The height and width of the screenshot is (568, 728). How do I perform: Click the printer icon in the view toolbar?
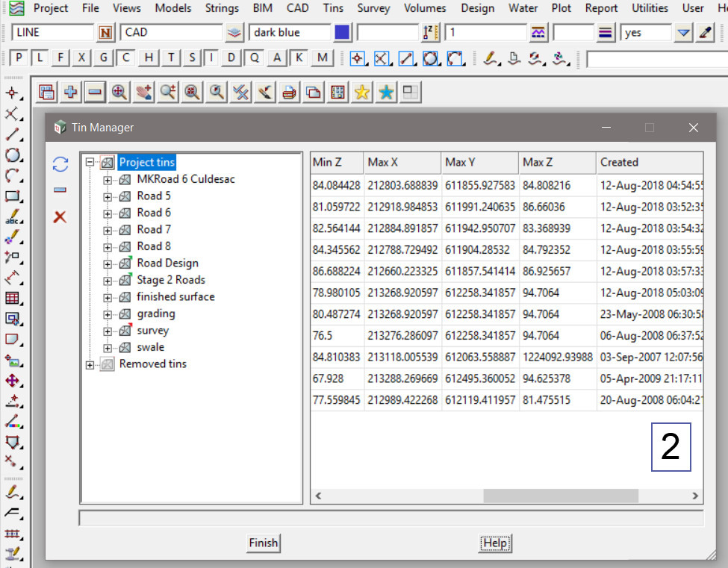[x=290, y=92]
